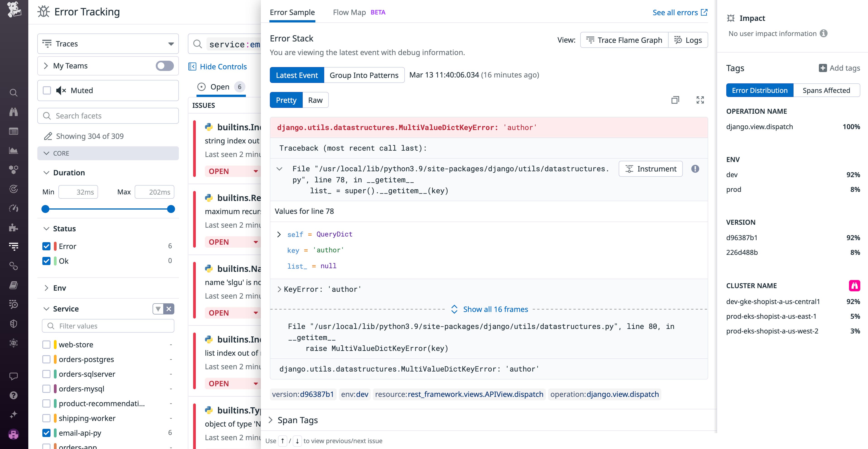Check the Muted checkbox
The height and width of the screenshot is (449, 868).
point(46,90)
